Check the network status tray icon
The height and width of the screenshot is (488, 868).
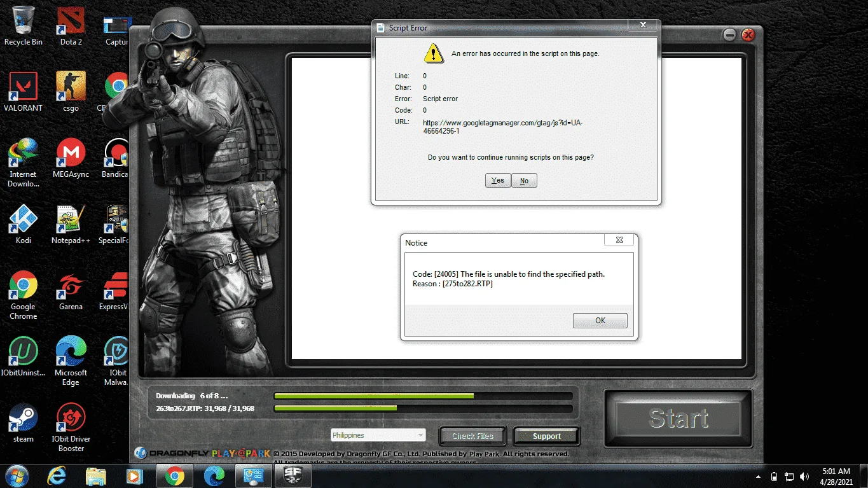(789, 477)
